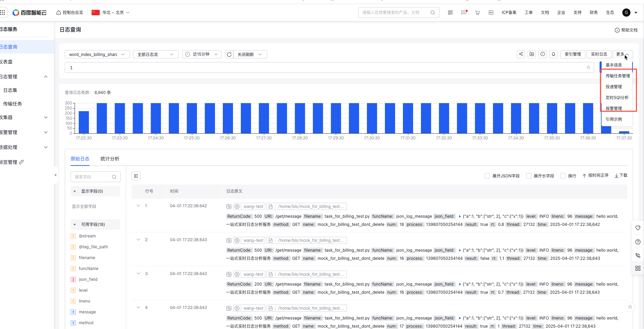The image size is (644, 329).
Task: Enable the 换行 checkbox
Action: coord(563,176)
